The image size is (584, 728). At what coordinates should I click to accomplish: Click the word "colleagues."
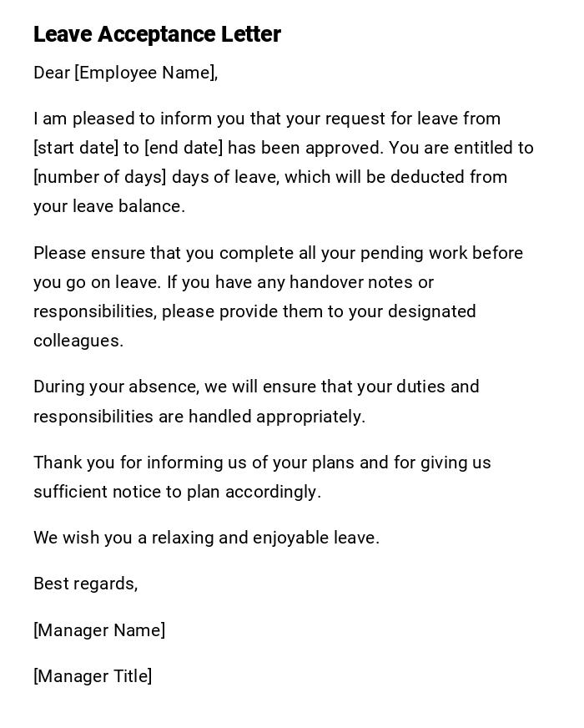(78, 341)
